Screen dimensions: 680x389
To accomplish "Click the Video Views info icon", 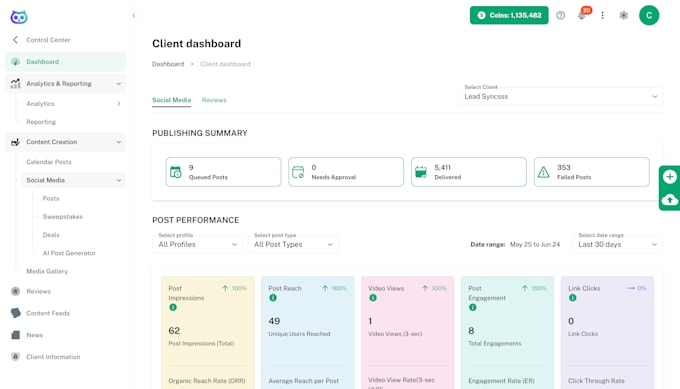I will tap(373, 298).
